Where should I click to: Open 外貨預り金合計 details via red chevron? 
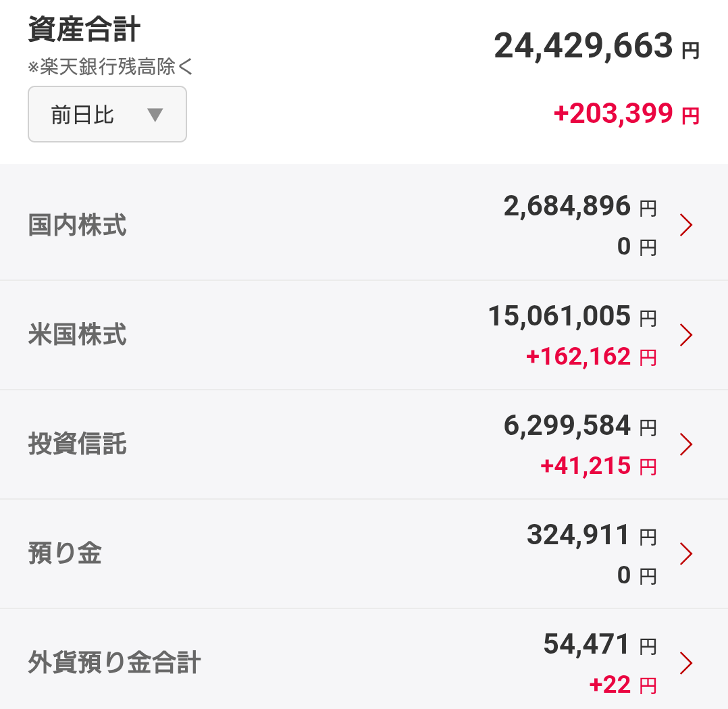(x=686, y=663)
